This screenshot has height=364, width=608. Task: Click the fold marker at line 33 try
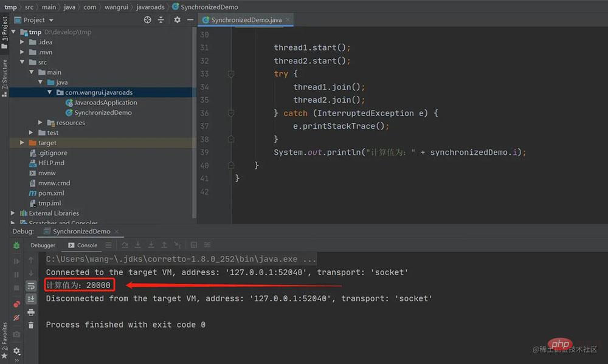tap(230, 74)
